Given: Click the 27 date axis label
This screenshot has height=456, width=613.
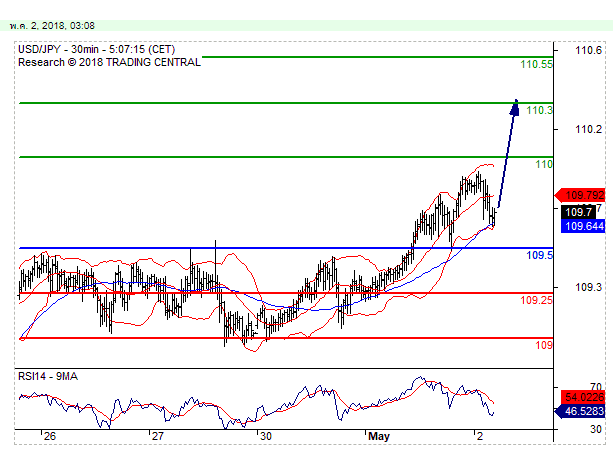Looking at the screenshot, I should pos(156,437).
